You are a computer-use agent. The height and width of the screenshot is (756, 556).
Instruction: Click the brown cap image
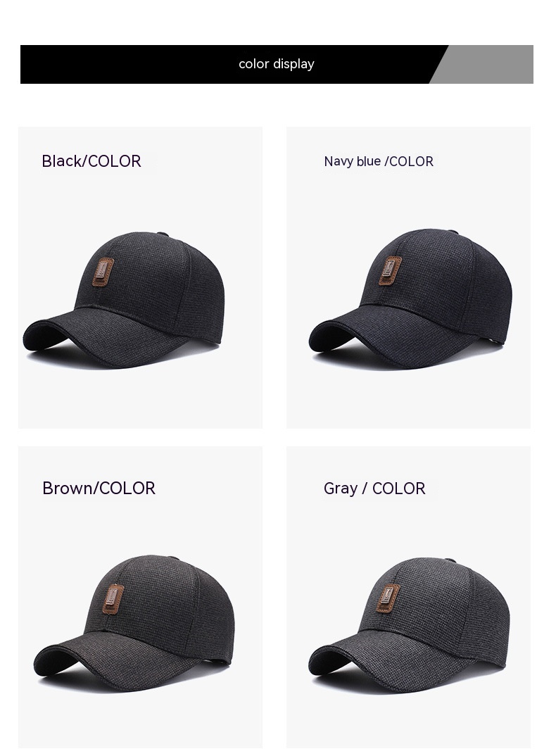[134, 624]
